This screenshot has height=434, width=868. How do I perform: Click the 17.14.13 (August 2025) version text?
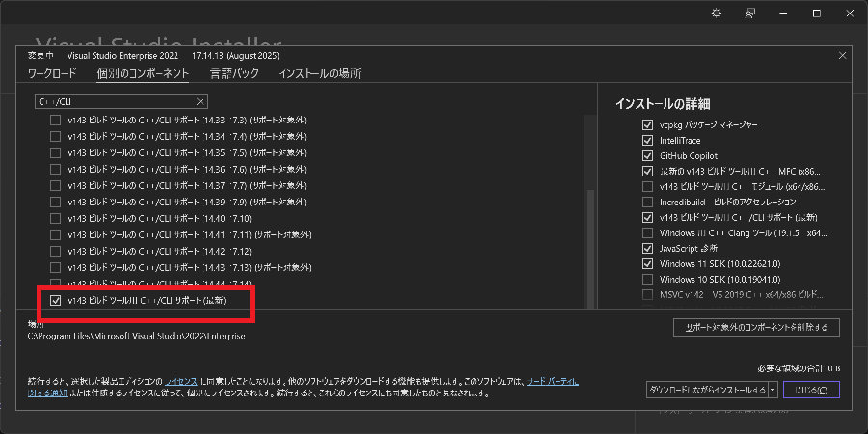pyautogui.click(x=235, y=55)
